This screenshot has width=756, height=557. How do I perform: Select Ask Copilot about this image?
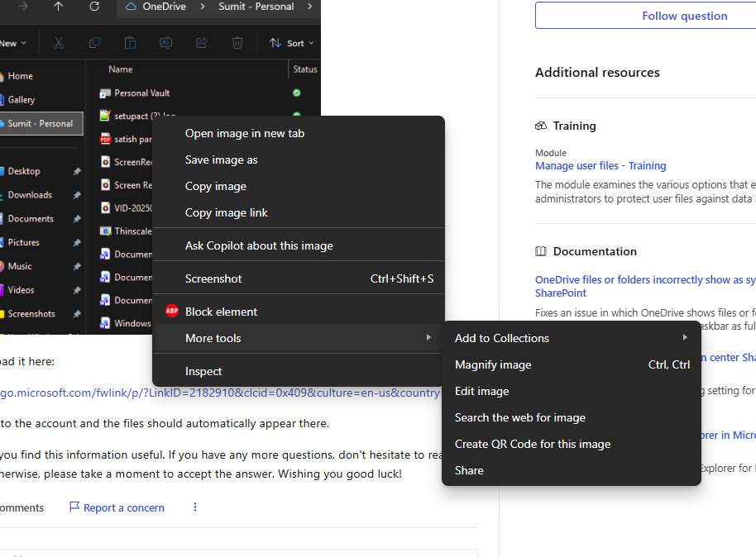[x=299, y=245]
